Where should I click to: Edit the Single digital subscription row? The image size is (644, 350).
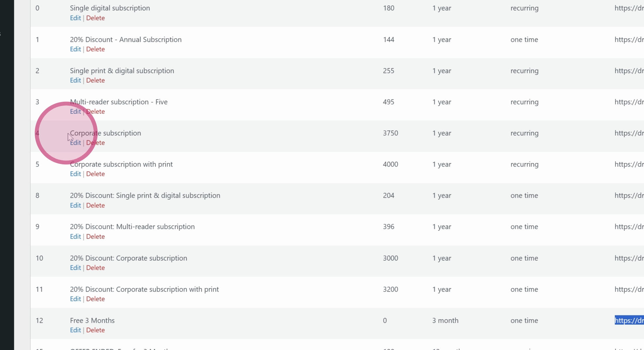(x=75, y=18)
